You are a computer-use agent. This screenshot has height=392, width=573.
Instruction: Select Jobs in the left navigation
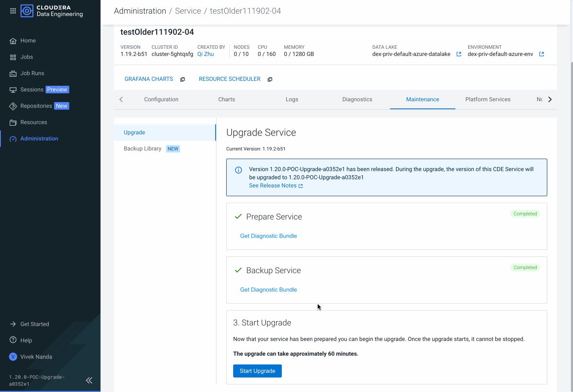(x=27, y=57)
